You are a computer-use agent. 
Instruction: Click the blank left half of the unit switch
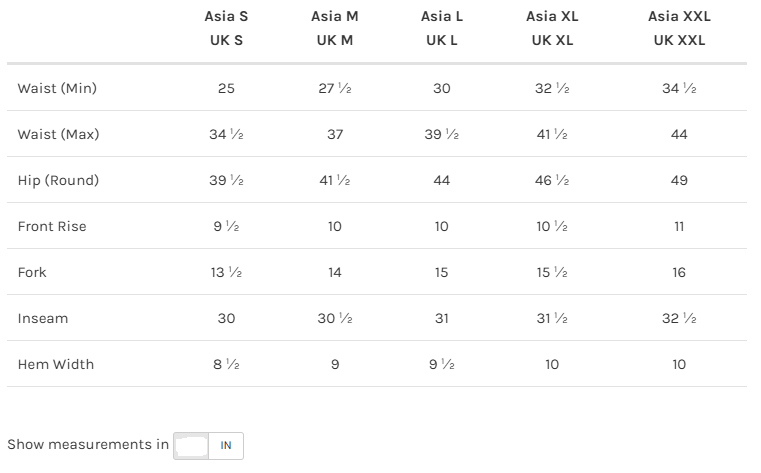192,445
